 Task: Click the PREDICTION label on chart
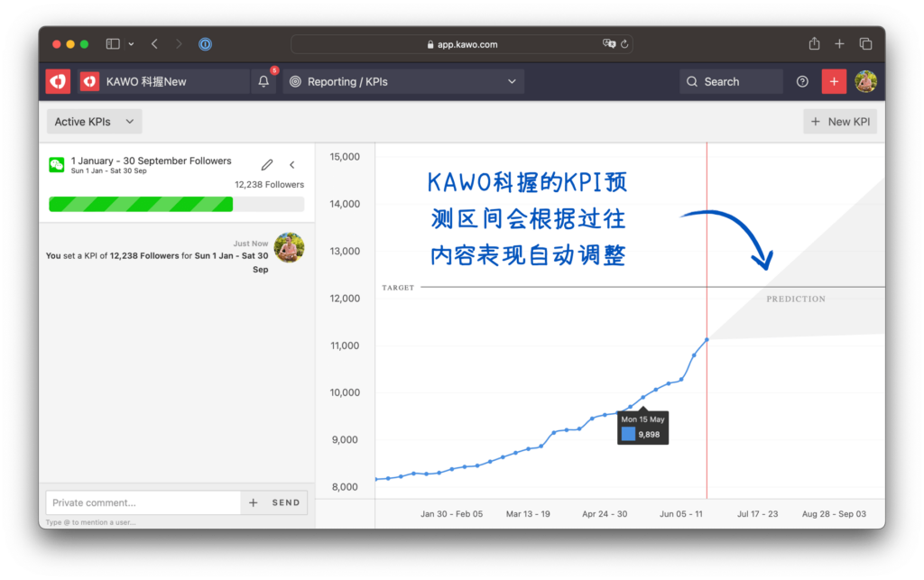796,299
